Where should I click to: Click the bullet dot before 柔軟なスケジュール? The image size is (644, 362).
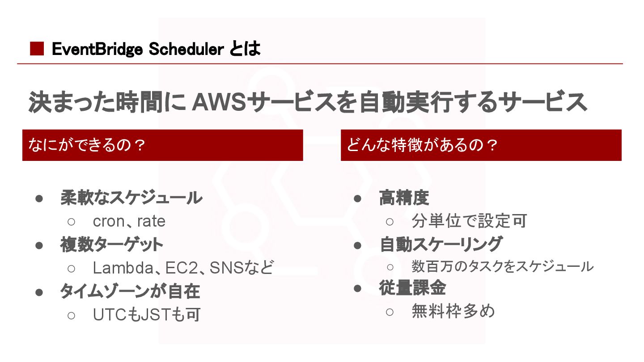point(39,198)
